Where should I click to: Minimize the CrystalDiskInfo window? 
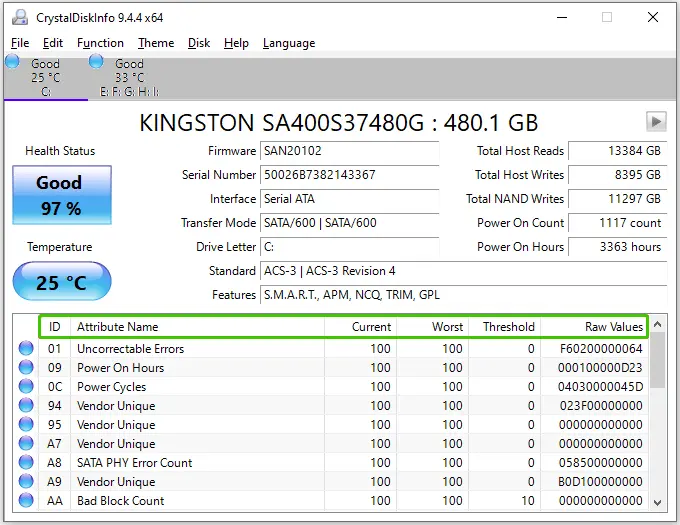[x=562, y=17]
